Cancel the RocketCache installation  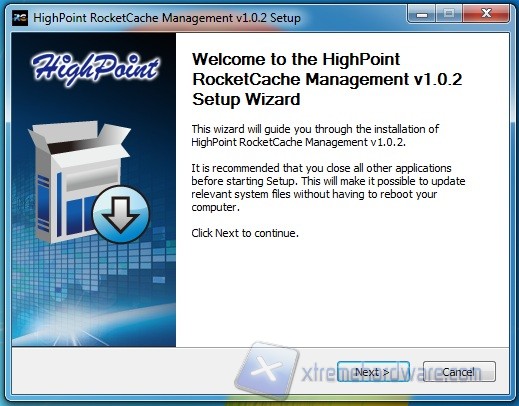pos(459,372)
